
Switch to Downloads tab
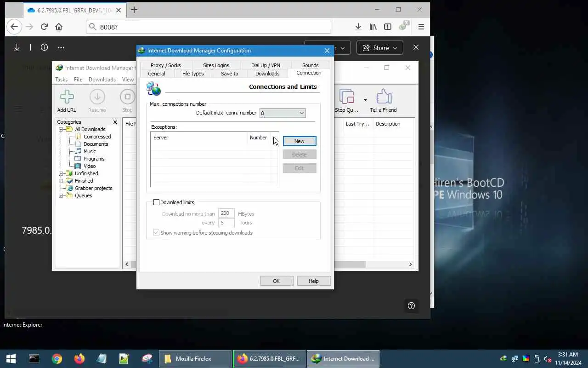[267, 74]
